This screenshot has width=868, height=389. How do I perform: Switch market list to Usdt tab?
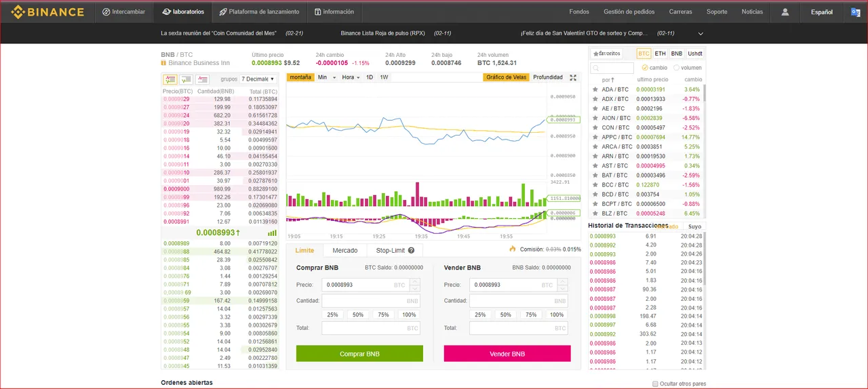coord(695,54)
